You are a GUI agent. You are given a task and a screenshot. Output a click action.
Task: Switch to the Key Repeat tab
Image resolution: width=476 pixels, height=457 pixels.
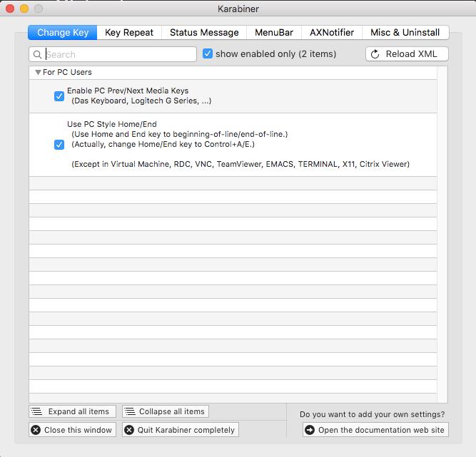pyautogui.click(x=129, y=33)
